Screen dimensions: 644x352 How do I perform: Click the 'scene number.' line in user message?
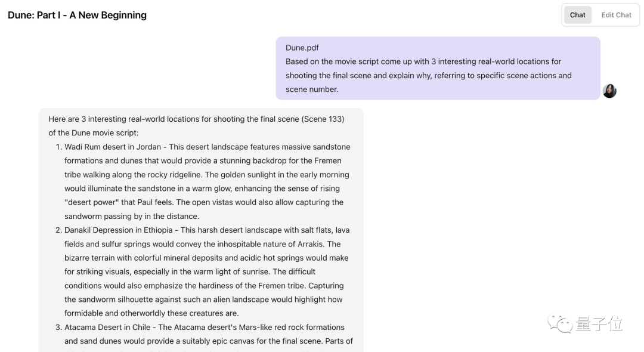pyautogui.click(x=311, y=89)
